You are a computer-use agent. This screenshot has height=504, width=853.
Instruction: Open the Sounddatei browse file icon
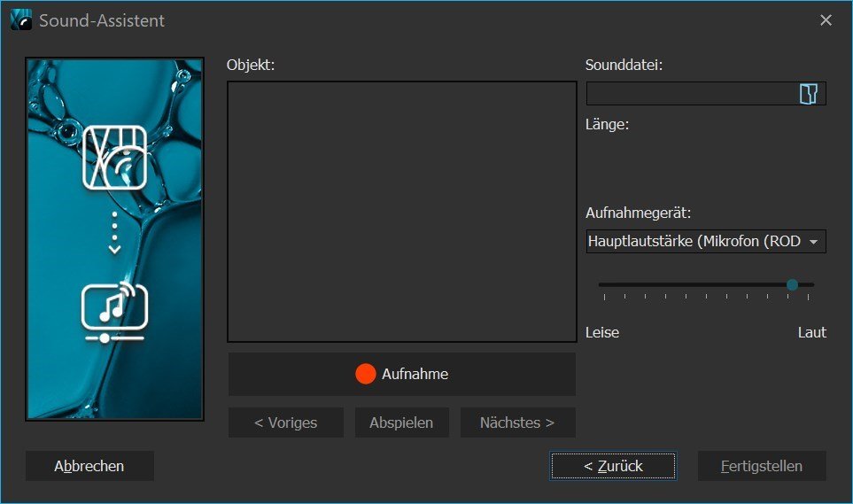click(x=807, y=94)
